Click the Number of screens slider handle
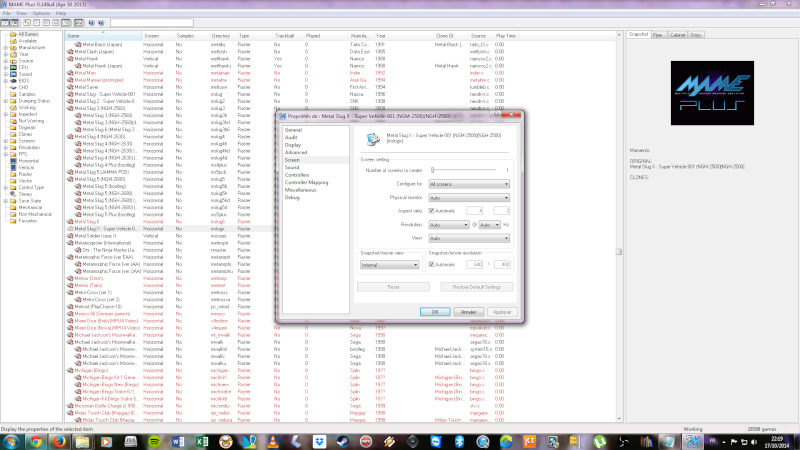The height and width of the screenshot is (450, 800). click(433, 170)
